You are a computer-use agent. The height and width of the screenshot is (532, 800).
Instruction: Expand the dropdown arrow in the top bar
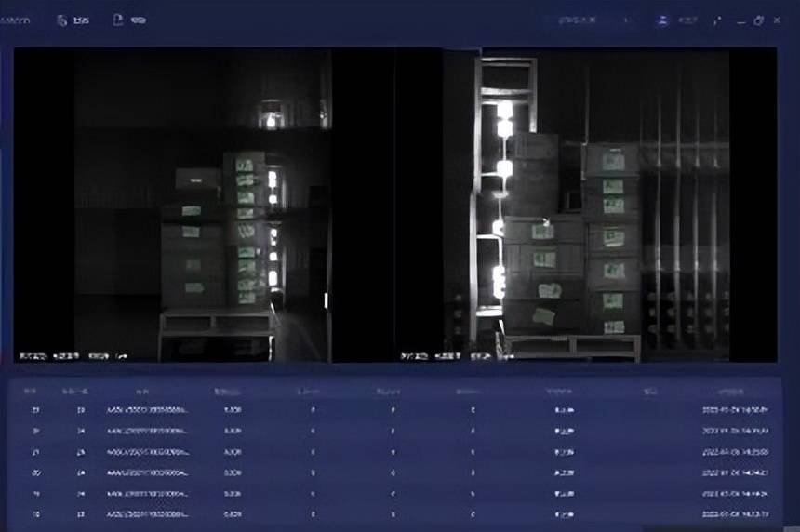(626, 20)
